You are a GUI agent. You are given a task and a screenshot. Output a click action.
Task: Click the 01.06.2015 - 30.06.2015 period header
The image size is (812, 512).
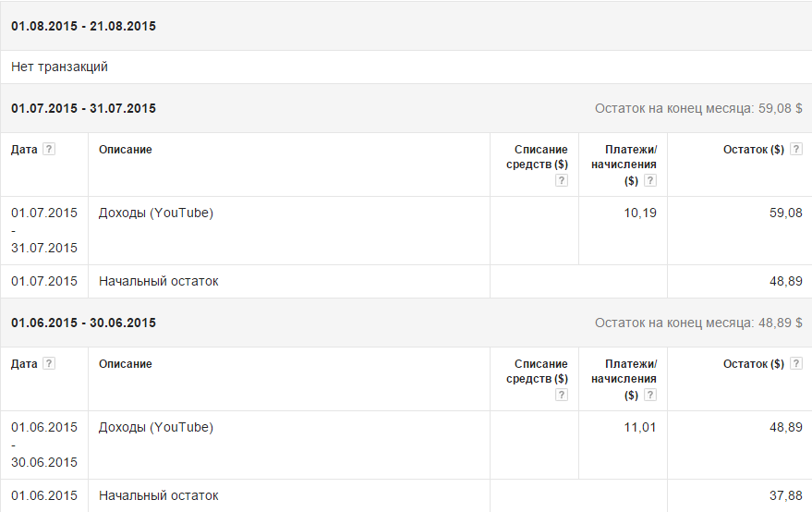point(83,323)
